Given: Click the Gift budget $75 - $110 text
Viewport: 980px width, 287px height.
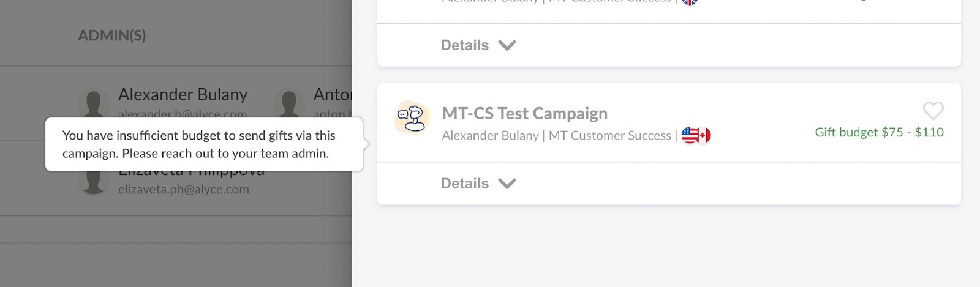Looking at the screenshot, I should 879,132.
